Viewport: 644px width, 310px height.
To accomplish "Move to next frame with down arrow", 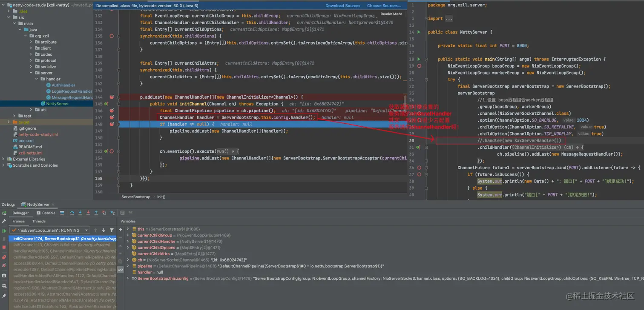I will click(103, 230).
